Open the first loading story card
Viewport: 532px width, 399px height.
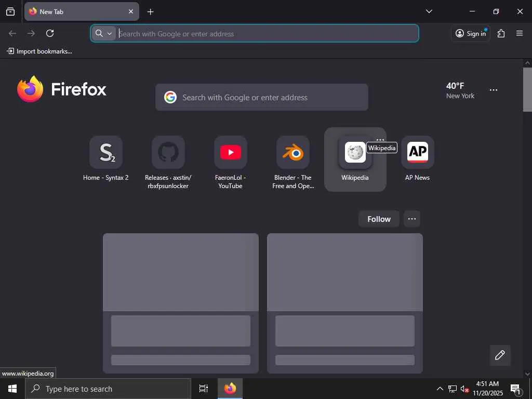coord(181,303)
